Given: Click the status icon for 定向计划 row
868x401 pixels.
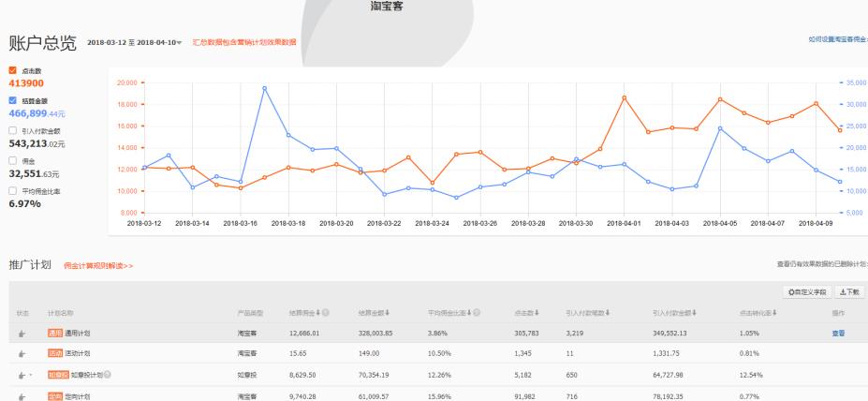Looking at the screenshot, I should [x=21, y=395].
